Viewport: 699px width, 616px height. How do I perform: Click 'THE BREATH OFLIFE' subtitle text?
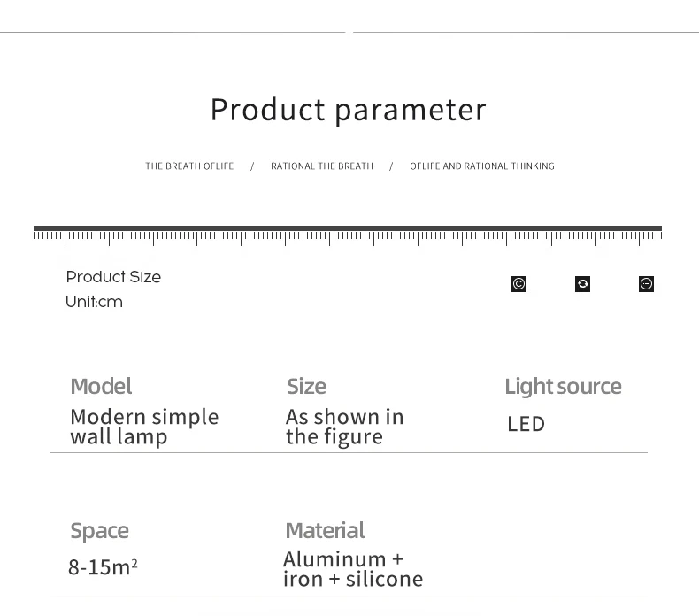[x=189, y=166]
